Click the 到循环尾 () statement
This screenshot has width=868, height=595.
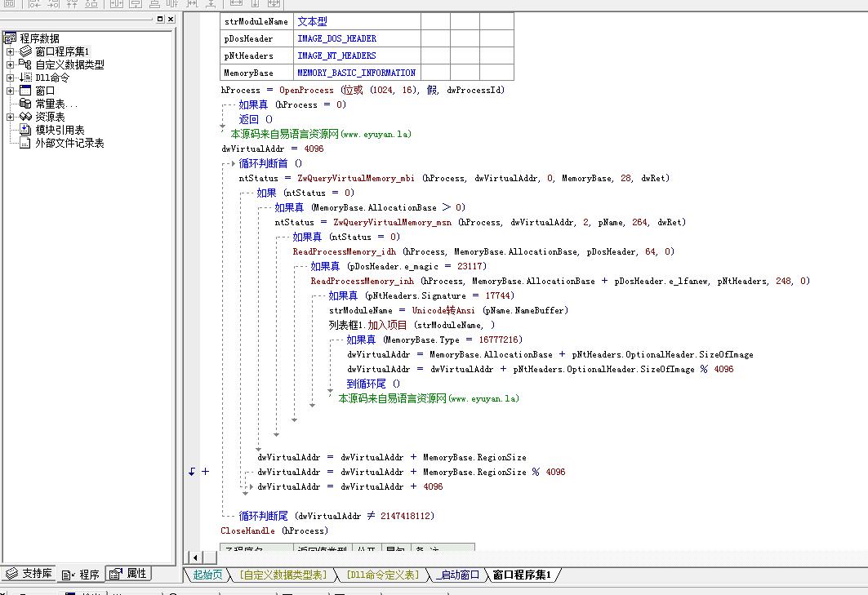(373, 384)
